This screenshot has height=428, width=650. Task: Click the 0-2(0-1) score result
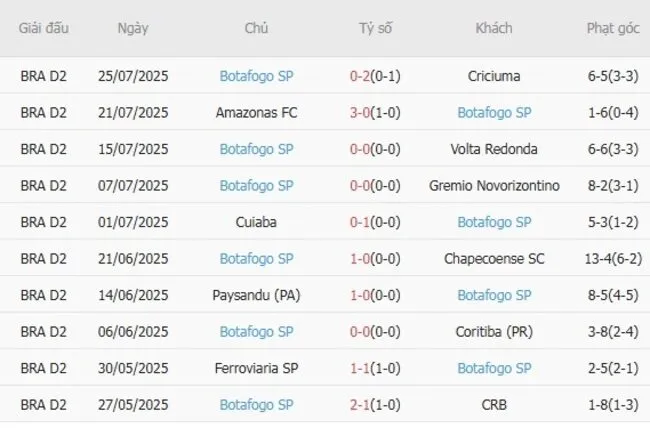pos(375,76)
